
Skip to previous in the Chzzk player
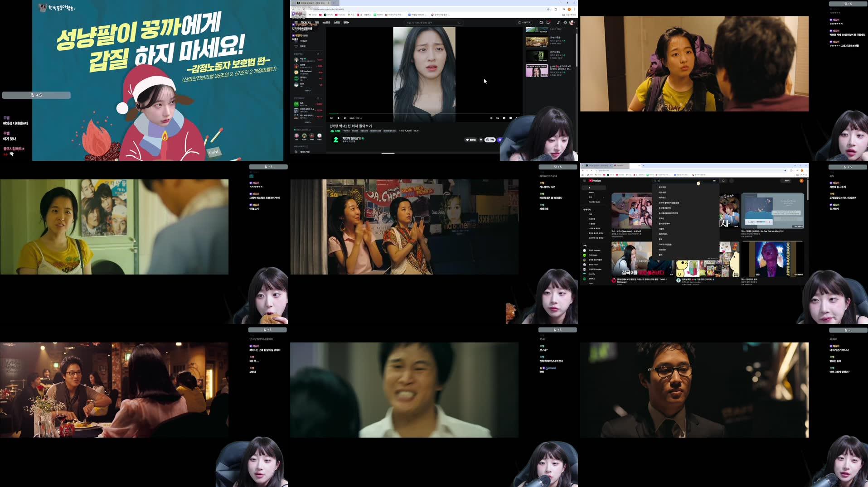(x=331, y=118)
